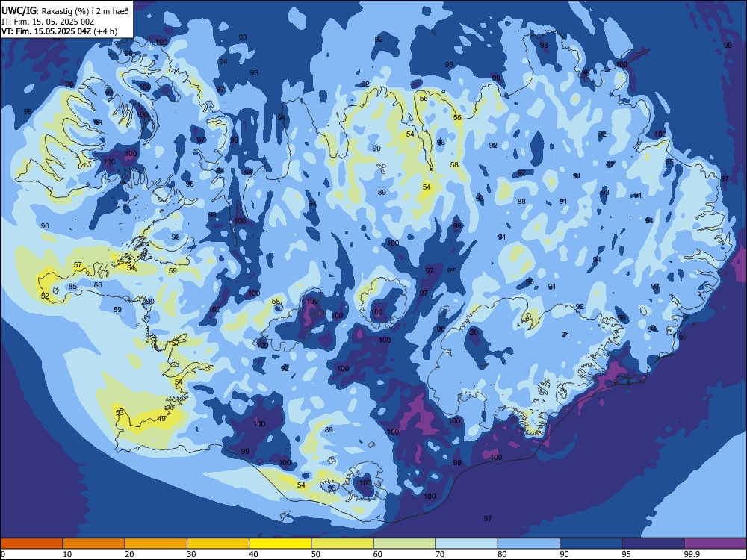Click the map humidity value '52'
Viewport: 747px width, 560px height.
click(45, 296)
